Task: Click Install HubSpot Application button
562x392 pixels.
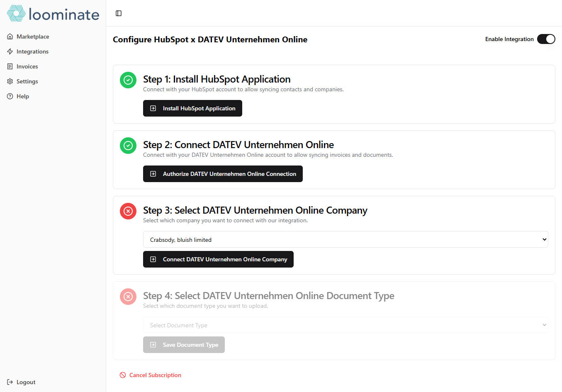Action: pyautogui.click(x=192, y=108)
